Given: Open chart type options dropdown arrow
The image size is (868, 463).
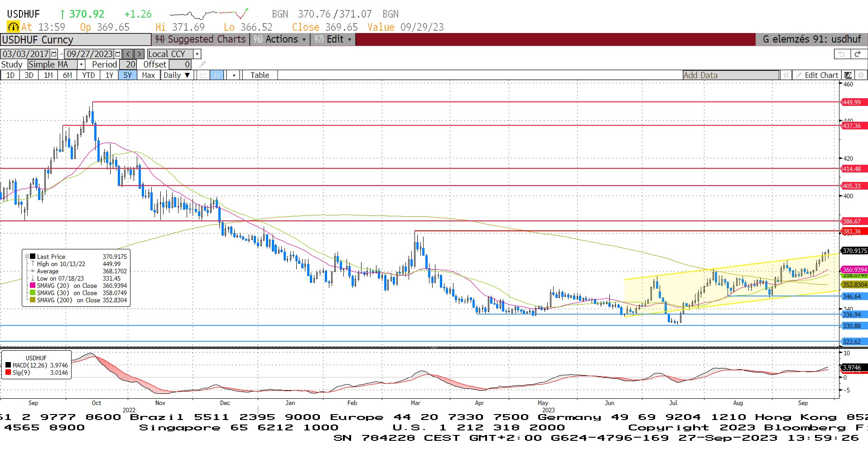Looking at the screenshot, I should pos(234,75).
